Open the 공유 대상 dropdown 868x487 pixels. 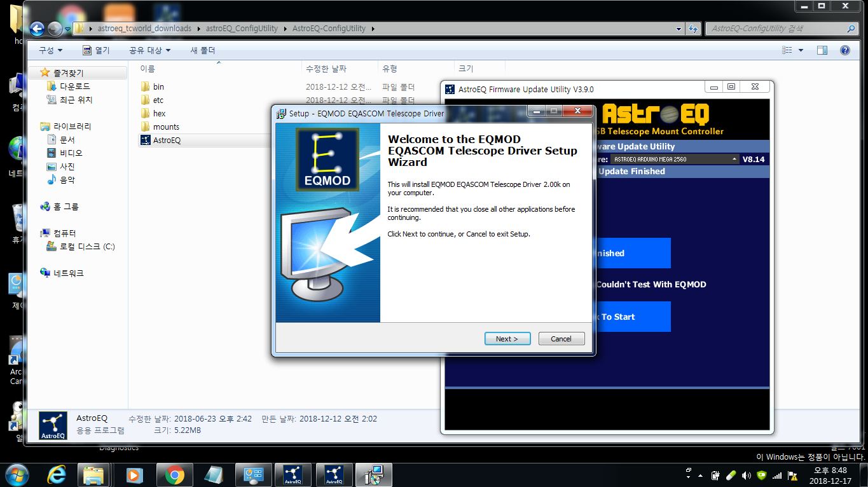pyautogui.click(x=149, y=50)
